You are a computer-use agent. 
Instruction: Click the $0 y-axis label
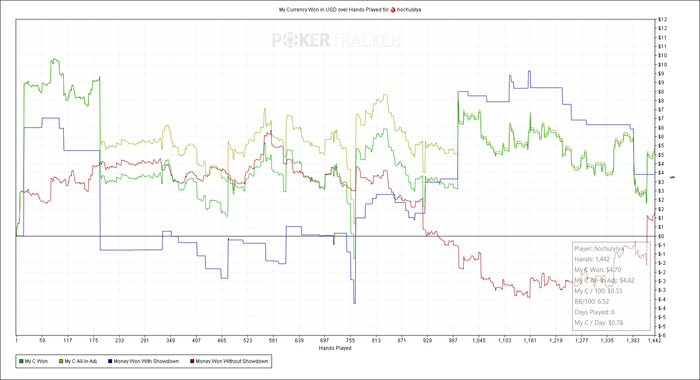pyautogui.click(x=661, y=236)
